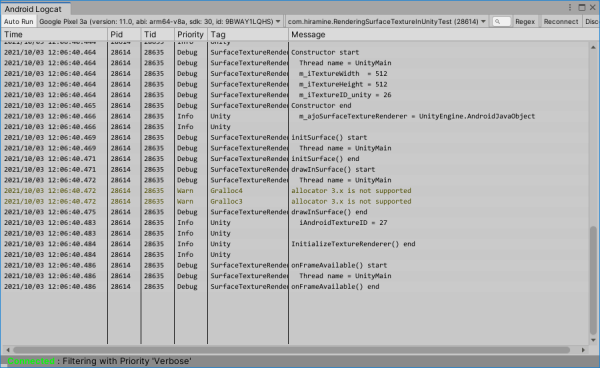Open the com.hiramine package selection dropdown
600x368 pixels.
[x=386, y=21]
